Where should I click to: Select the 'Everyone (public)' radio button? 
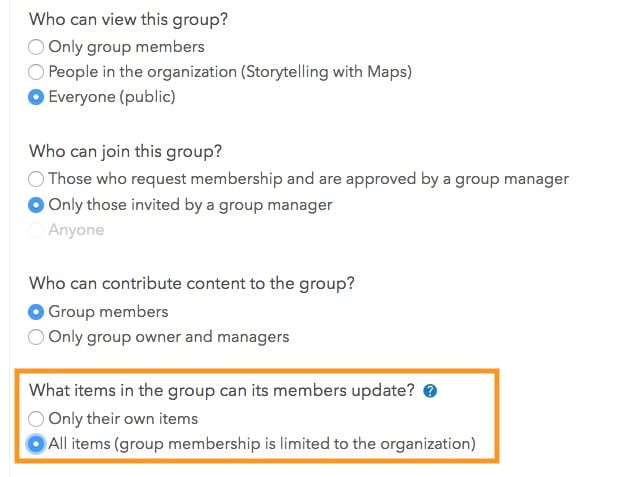pyautogui.click(x=37, y=97)
